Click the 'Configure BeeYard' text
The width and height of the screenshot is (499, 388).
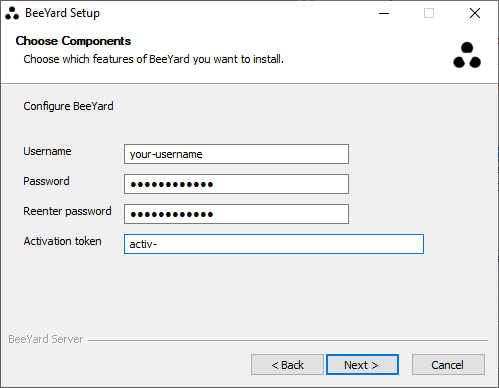click(68, 106)
